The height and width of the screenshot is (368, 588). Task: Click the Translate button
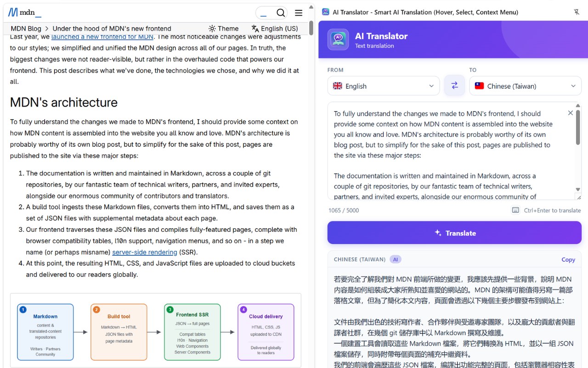tap(454, 233)
